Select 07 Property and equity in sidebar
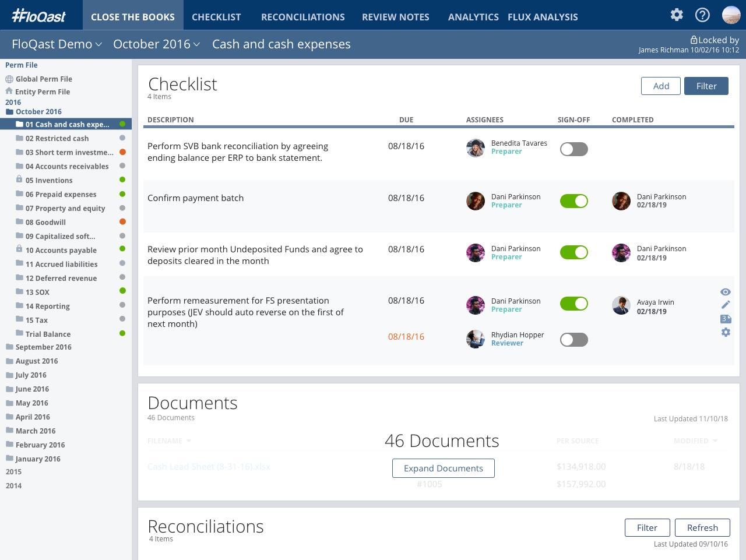The height and width of the screenshot is (560, 746). 65,208
